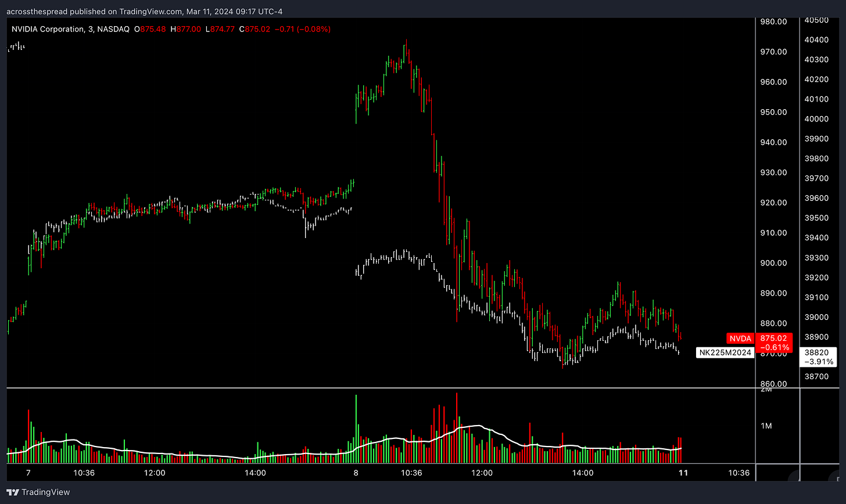The width and height of the screenshot is (846, 504).
Task: Click the 40500 Nikkei axis label
Action: click(816, 20)
